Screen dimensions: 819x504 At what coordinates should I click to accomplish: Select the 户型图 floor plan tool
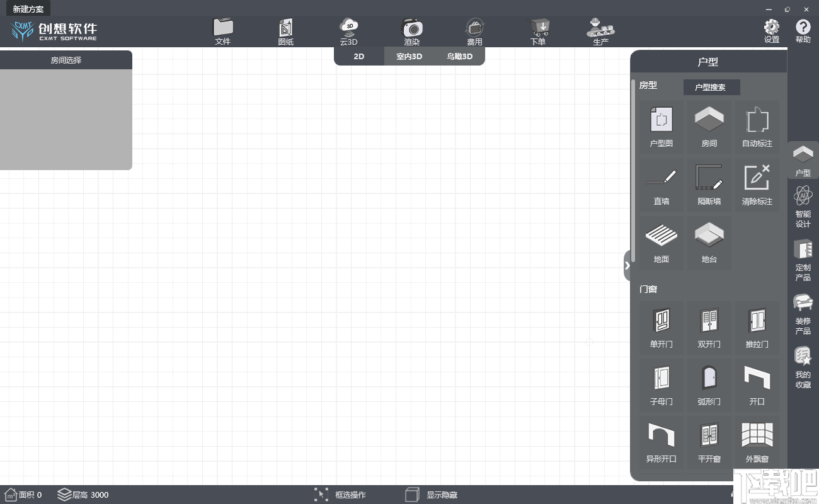coord(661,128)
